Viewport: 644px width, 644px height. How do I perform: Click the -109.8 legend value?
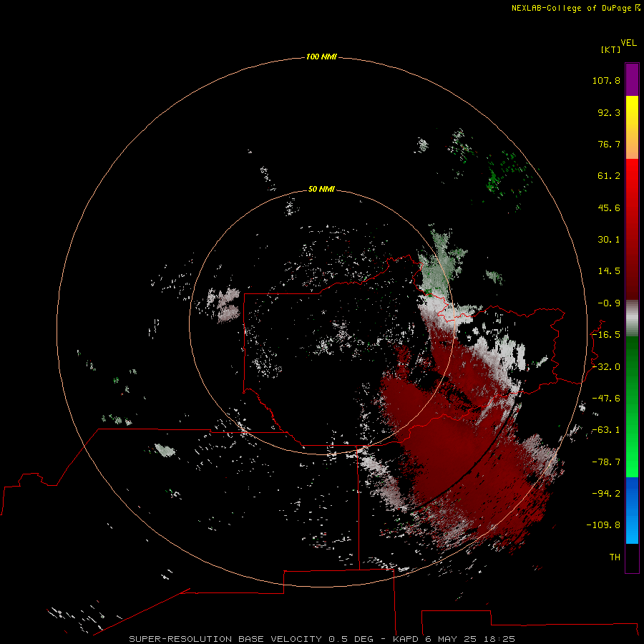(x=603, y=525)
